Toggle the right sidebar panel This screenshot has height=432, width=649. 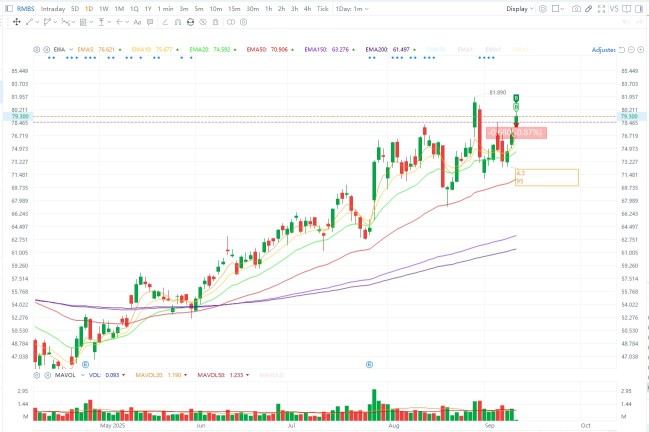point(639,9)
